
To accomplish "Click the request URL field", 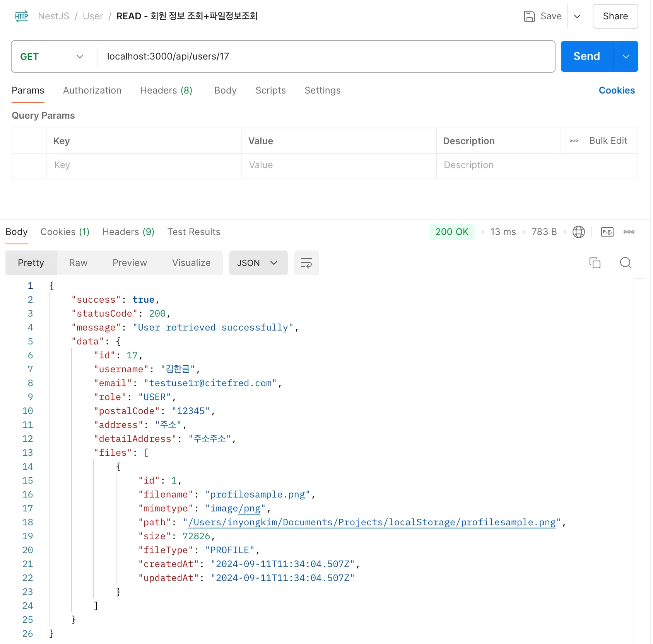I will coord(325,56).
